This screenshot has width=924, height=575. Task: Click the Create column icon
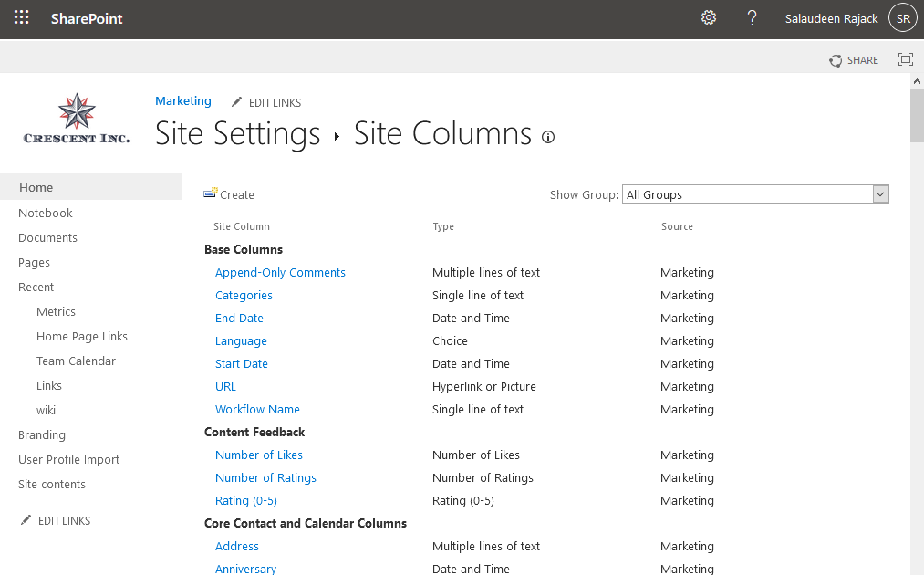[211, 193]
